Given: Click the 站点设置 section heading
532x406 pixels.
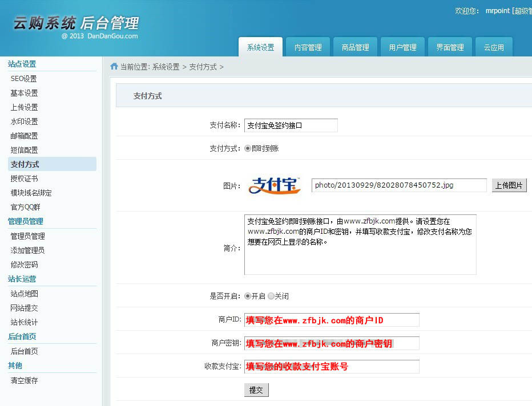Looking at the screenshot, I should 22,64.
